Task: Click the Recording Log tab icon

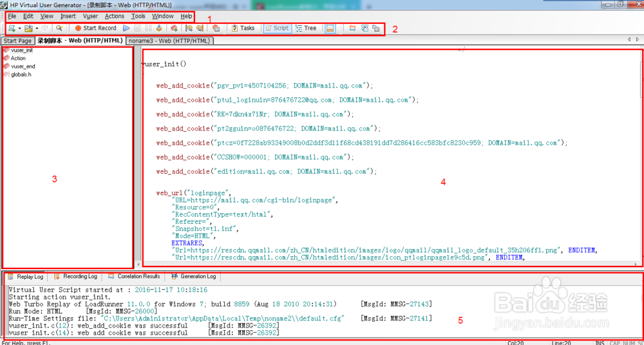Action: 57,276
